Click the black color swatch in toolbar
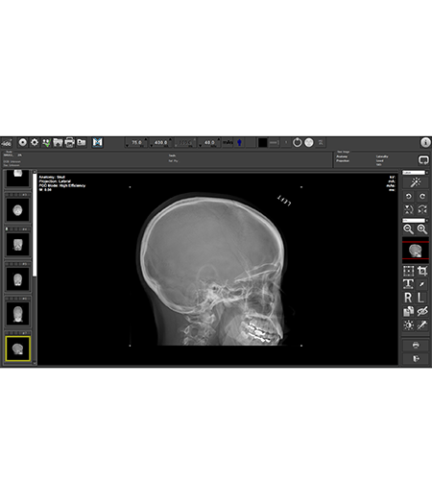Image resolution: width=432 pixels, height=504 pixels. point(263,142)
